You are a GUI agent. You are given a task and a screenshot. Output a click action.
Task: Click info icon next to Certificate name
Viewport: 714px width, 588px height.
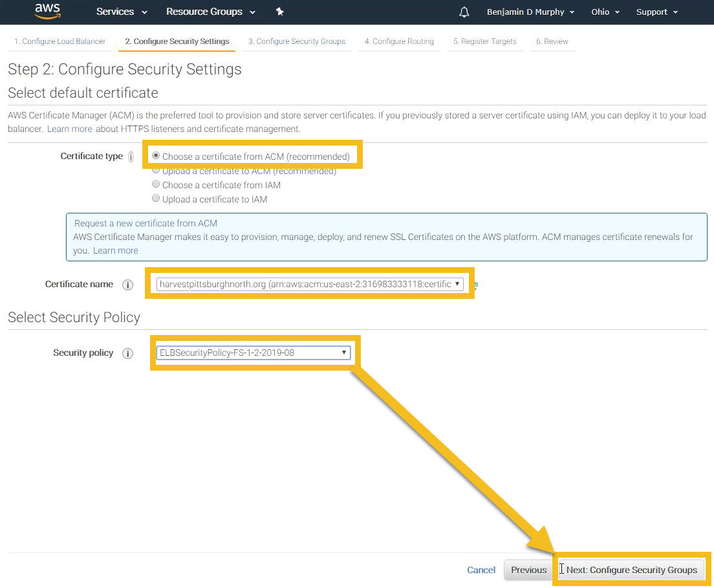[x=127, y=285]
